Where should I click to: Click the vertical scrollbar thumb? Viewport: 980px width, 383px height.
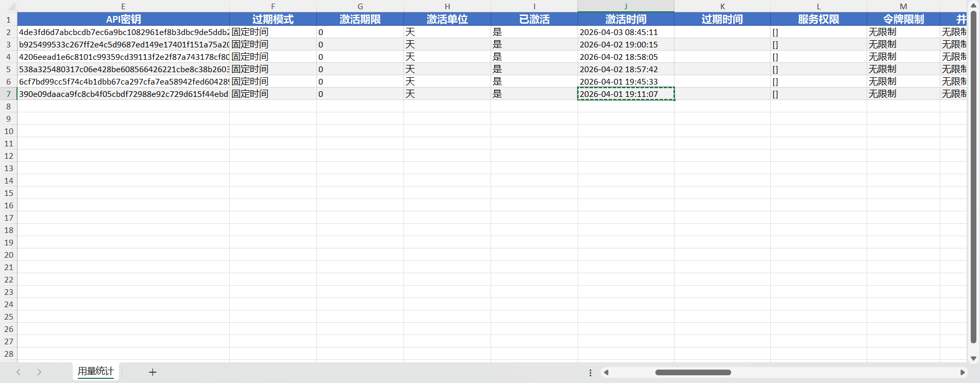[973, 175]
